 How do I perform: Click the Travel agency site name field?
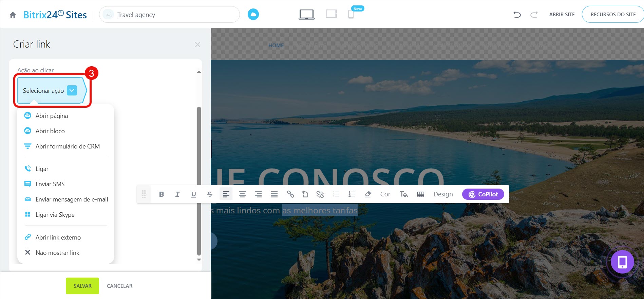[169, 15]
